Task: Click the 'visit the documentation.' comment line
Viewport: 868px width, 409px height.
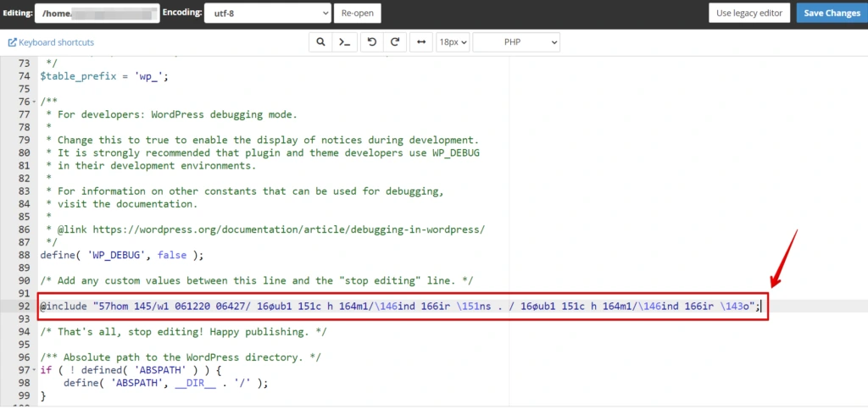Action: tap(122, 204)
